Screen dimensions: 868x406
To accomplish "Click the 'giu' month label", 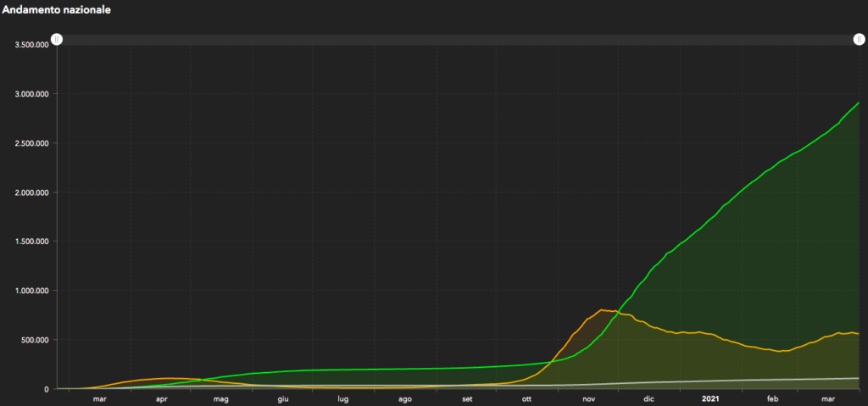I will tap(282, 398).
